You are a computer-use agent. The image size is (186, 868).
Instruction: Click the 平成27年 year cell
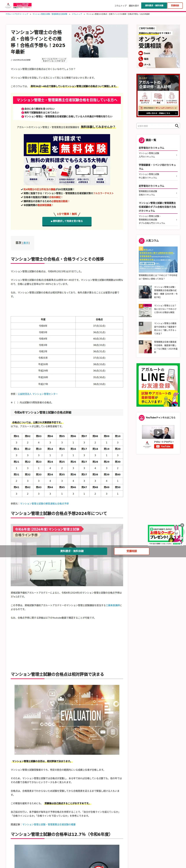click(43, 384)
